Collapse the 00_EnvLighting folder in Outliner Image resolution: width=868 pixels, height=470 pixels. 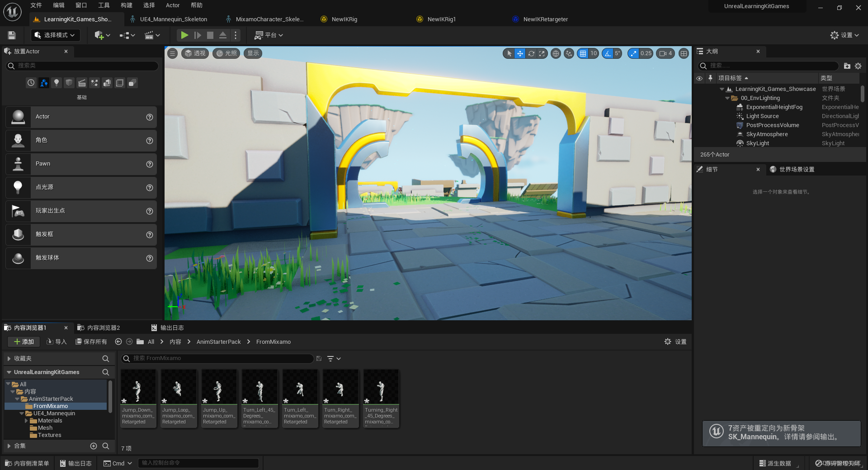[727, 98]
